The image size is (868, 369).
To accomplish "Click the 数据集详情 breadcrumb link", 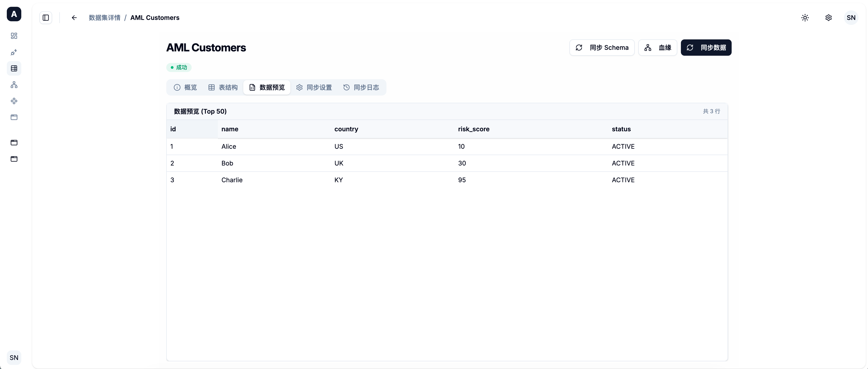I will coord(104,17).
